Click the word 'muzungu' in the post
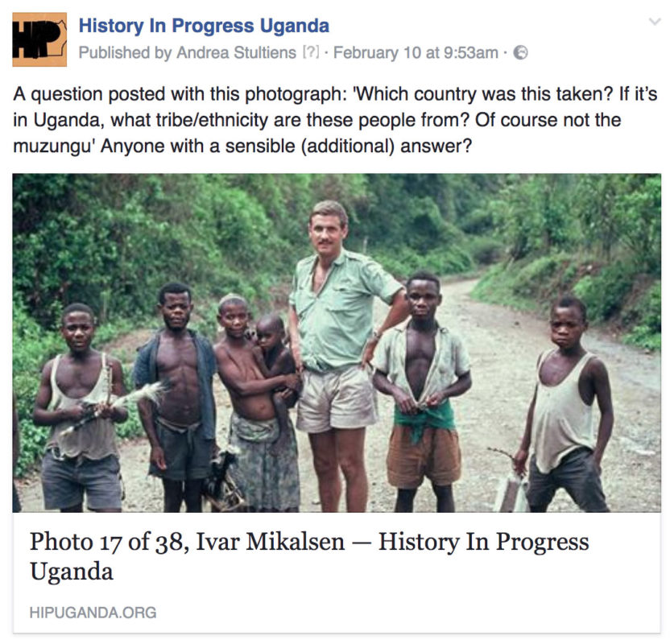Viewport: 670px width, 644px height. pos(52,147)
